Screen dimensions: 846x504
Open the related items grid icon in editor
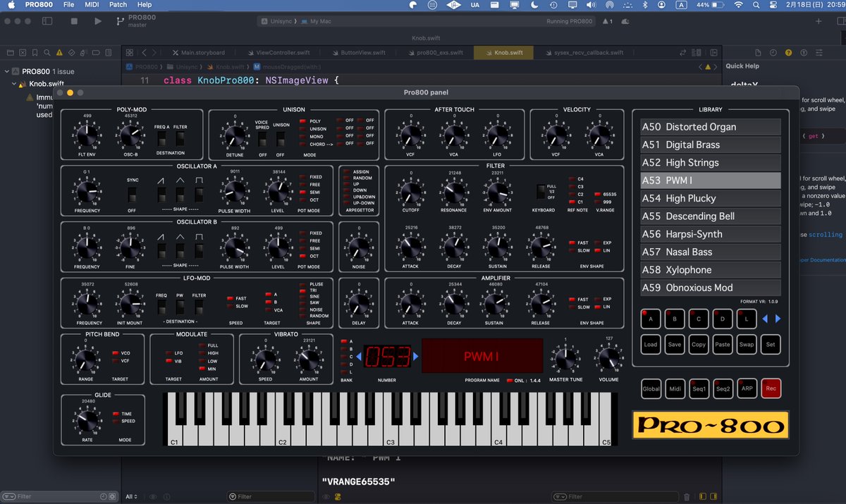[130, 52]
